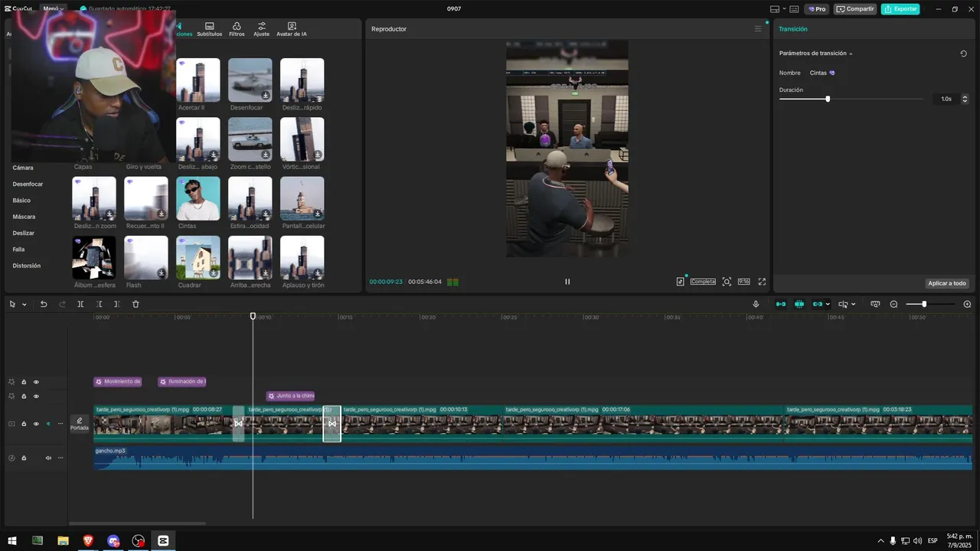Reset transition parameters

[964, 54]
